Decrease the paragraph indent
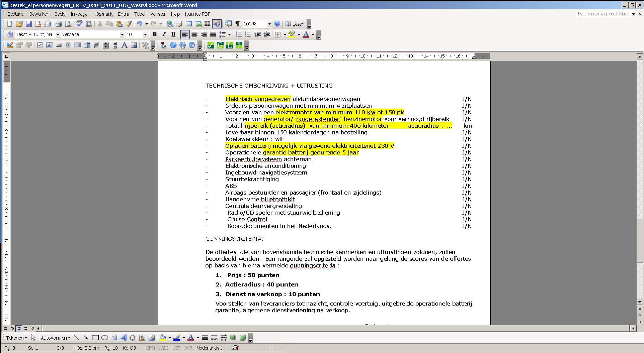Viewport: 644px width, 353px height. (x=257, y=34)
